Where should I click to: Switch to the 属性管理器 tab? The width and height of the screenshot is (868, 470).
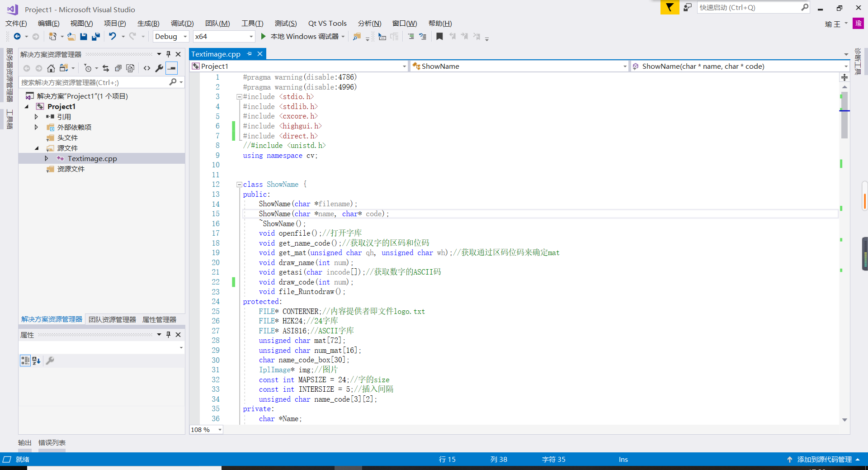click(159, 319)
